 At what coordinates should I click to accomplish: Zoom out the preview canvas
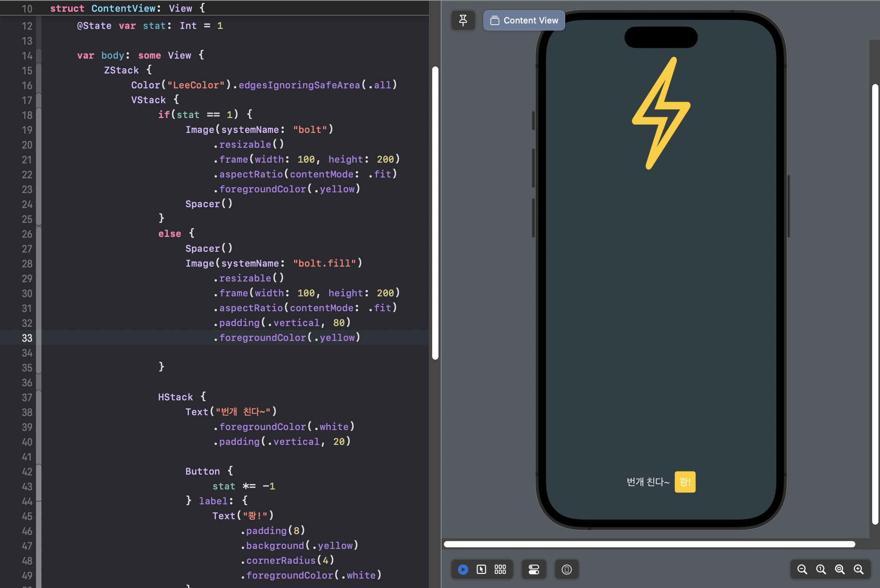802,569
